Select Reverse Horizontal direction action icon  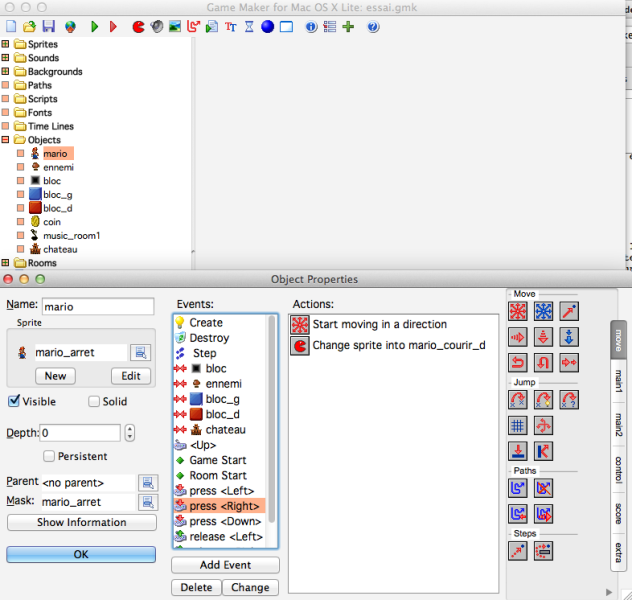pos(518,363)
